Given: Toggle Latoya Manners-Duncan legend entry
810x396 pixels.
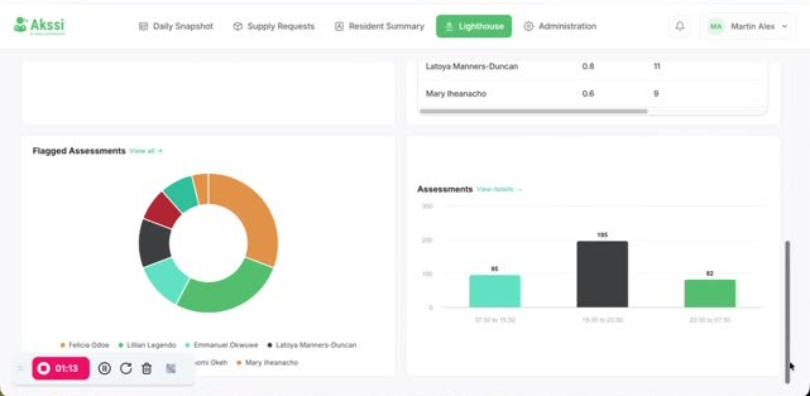Looking at the screenshot, I should pos(312,345).
